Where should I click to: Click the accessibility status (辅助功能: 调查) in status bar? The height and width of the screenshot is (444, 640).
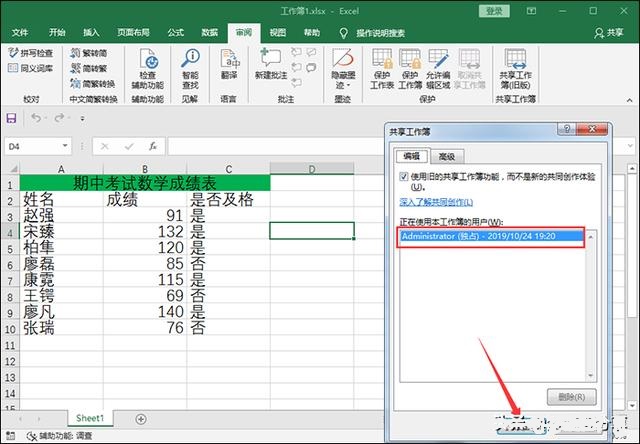click(60, 436)
